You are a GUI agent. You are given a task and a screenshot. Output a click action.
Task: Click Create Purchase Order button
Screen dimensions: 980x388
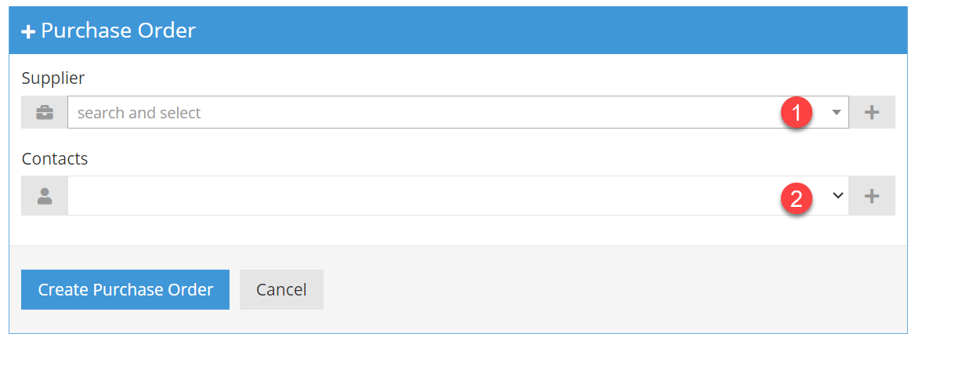coord(125,290)
